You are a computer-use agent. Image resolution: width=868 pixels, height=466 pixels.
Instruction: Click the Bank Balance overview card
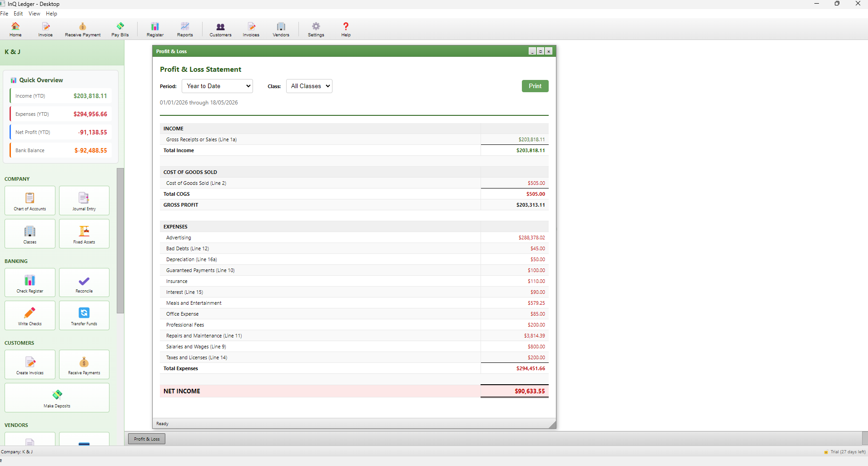coord(60,150)
